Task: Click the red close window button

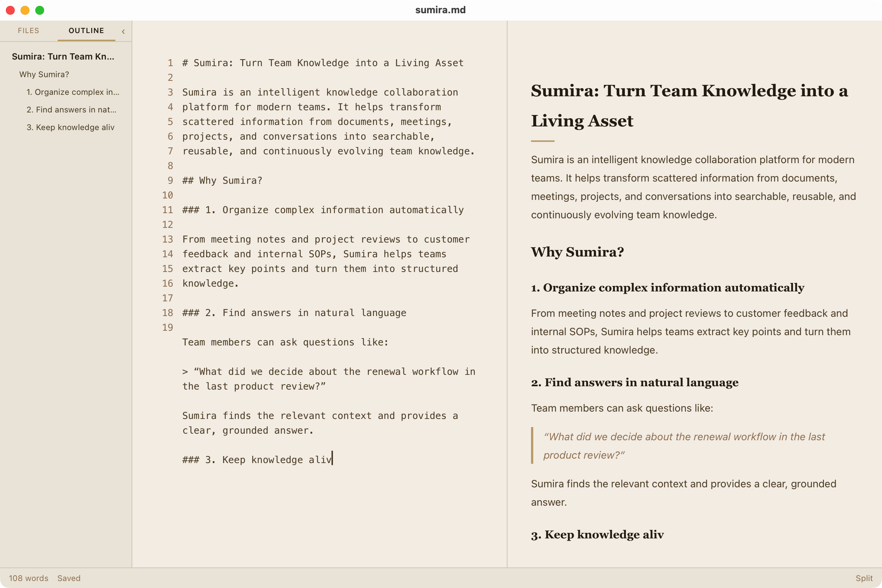Action: point(11,11)
